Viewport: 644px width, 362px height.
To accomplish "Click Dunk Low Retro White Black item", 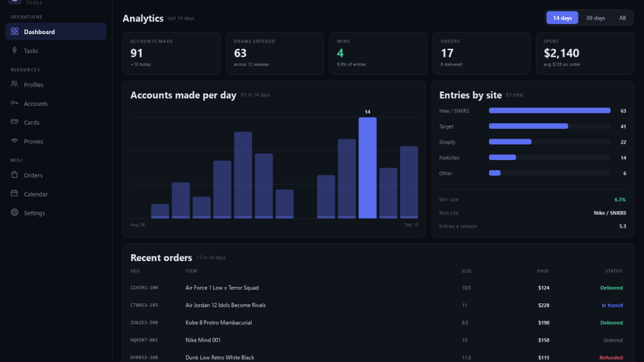I will 220,357.
